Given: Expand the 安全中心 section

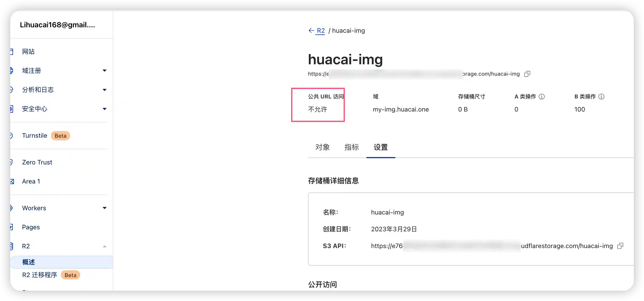Looking at the screenshot, I should 105,109.
